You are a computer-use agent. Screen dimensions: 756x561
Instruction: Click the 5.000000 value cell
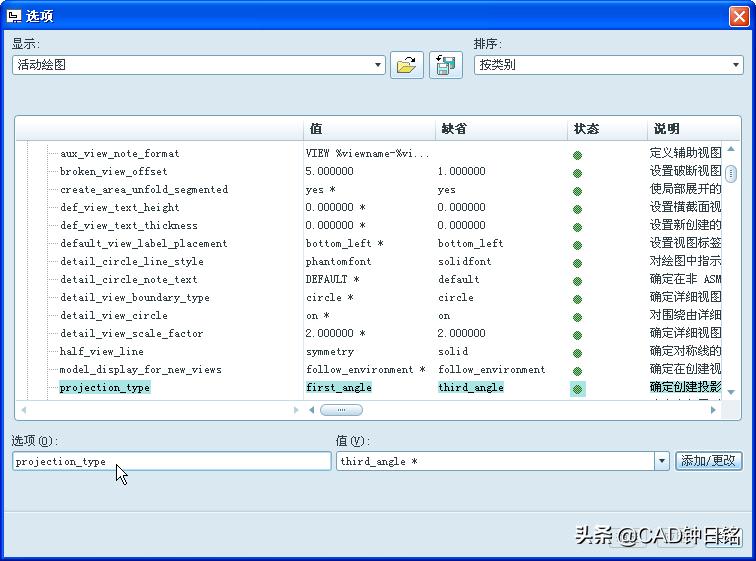tap(329, 172)
